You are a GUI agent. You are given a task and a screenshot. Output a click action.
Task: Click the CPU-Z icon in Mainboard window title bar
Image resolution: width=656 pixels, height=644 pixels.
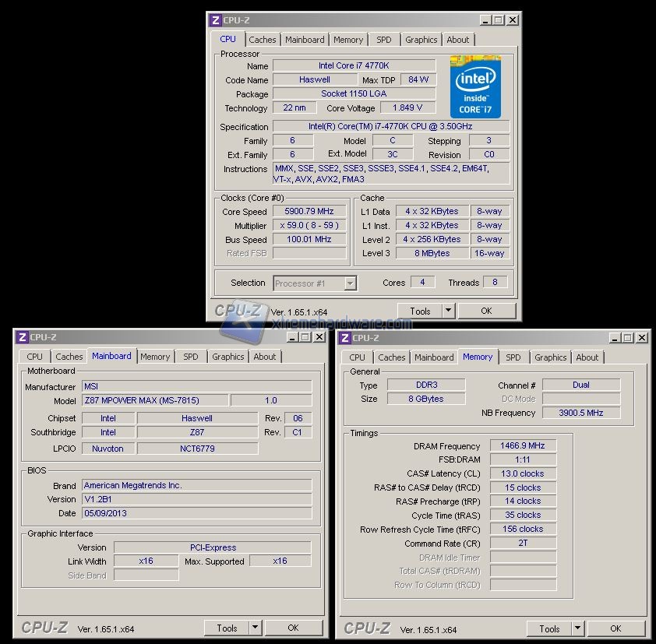click(22, 337)
